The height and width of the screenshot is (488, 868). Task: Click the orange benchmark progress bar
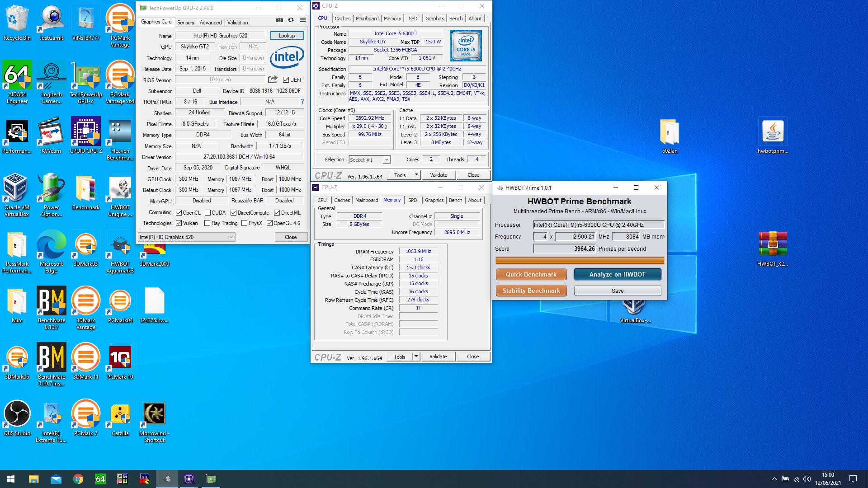pyautogui.click(x=580, y=260)
